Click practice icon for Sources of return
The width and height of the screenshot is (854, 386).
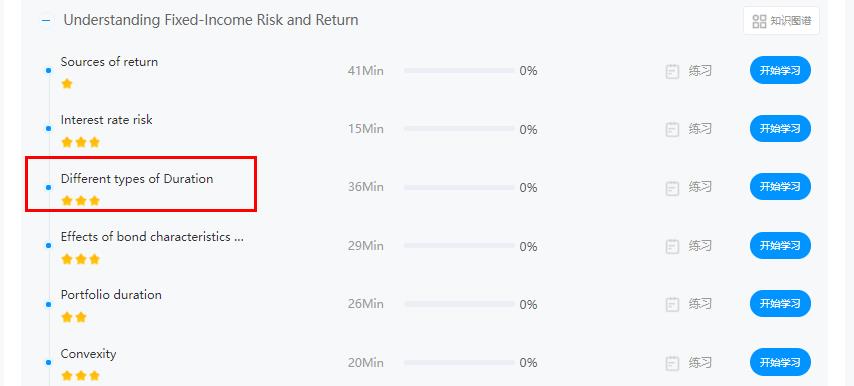(673, 71)
